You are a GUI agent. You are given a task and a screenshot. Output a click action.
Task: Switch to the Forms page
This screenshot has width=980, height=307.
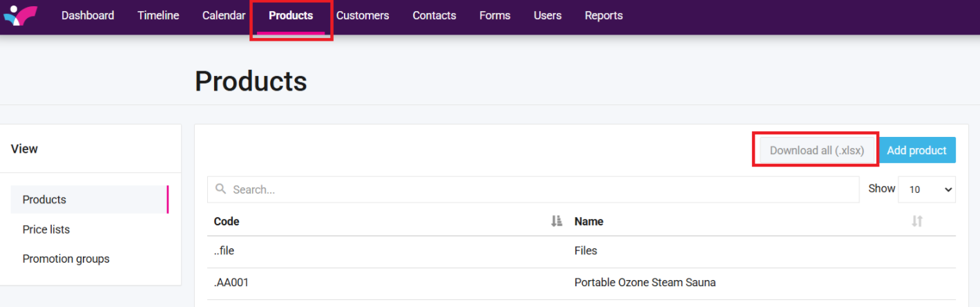494,15
